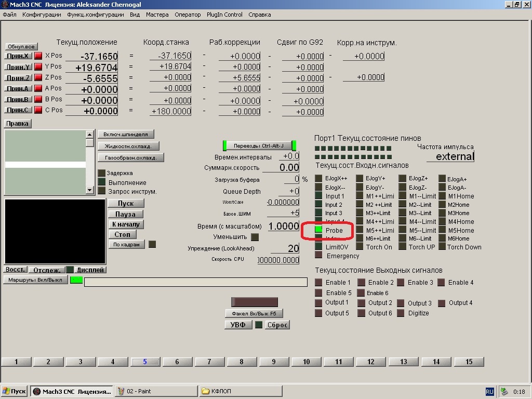Click the red LED next to X Pos

38,56
